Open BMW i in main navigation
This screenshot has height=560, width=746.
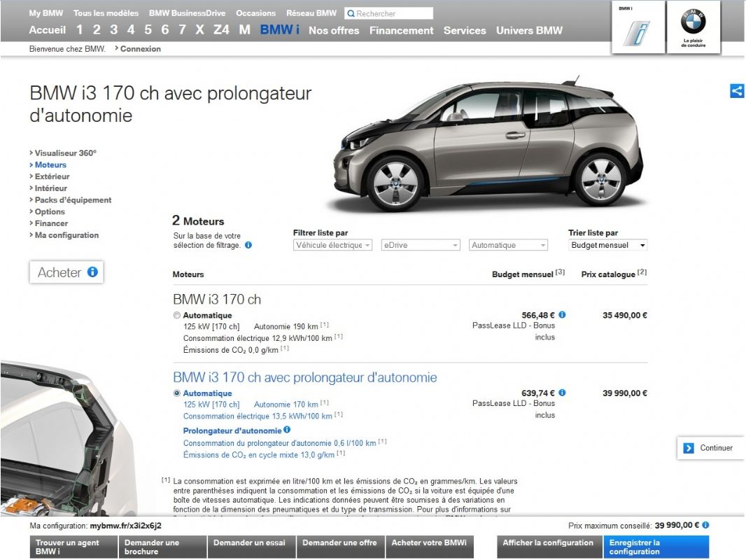(x=280, y=29)
